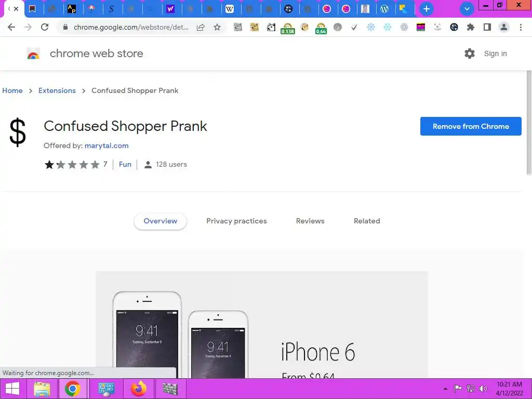Click the gray snowflake extension icon
This screenshot has height=399, width=532.
point(404,27)
